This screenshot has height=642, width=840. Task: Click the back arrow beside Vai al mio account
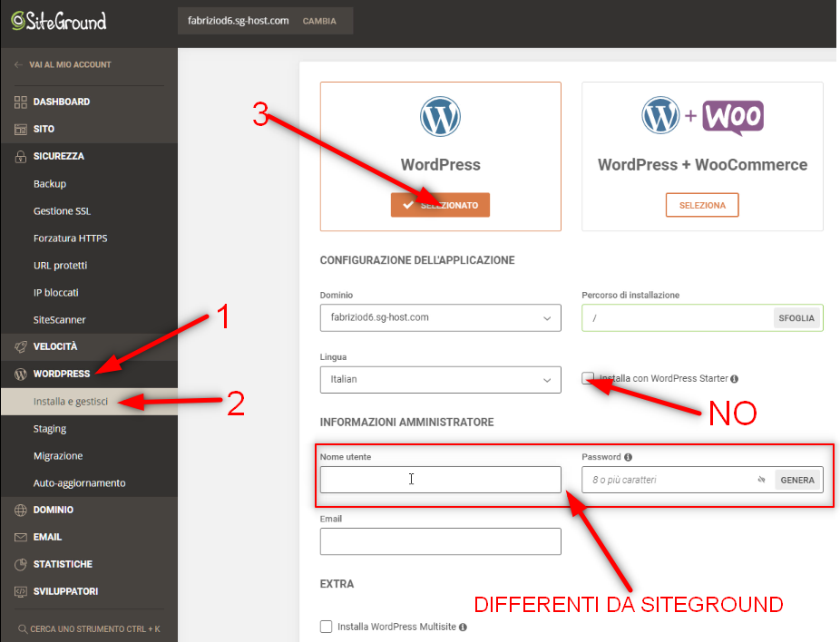[18, 64]
